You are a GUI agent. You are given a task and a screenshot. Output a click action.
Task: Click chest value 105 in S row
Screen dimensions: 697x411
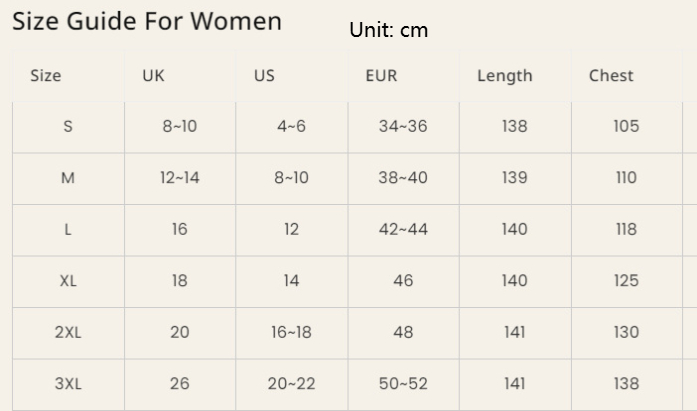tap(626, 126)
